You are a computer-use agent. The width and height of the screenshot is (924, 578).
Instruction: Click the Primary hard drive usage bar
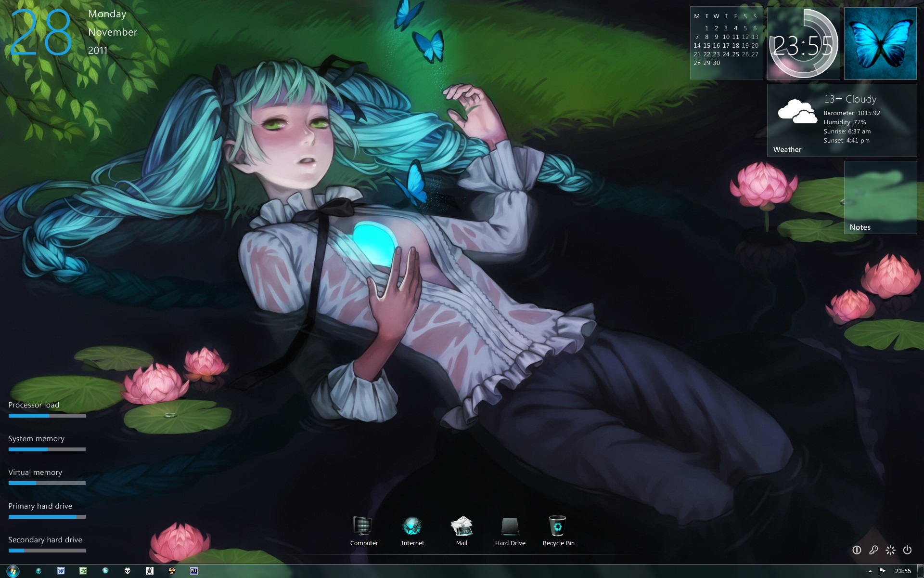(47, 517)
